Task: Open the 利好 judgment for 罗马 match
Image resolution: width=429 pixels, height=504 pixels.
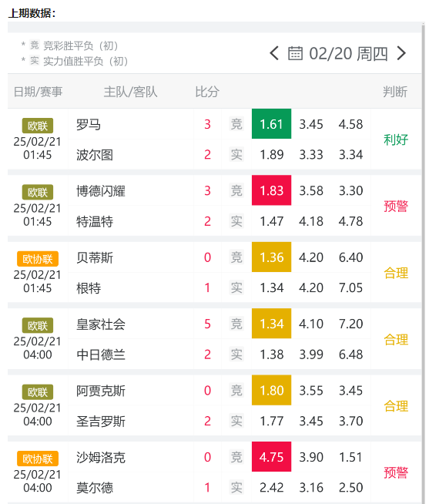Action: click(x=396, y=139)
